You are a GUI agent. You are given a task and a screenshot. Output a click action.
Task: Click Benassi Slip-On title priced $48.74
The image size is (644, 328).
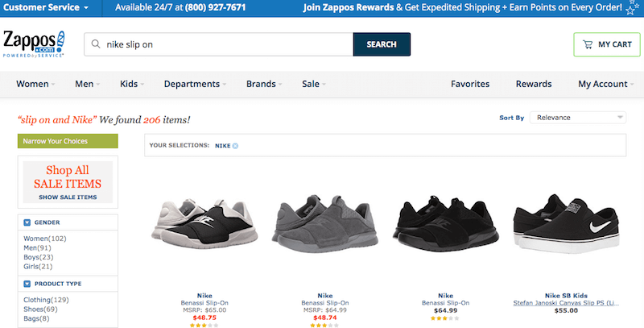[x=325, y=303]
